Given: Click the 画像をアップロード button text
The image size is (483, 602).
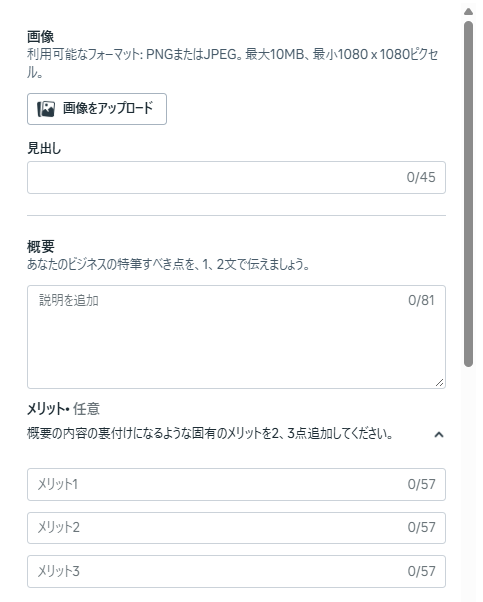Looking at the screenshot, I should [108, 108].
